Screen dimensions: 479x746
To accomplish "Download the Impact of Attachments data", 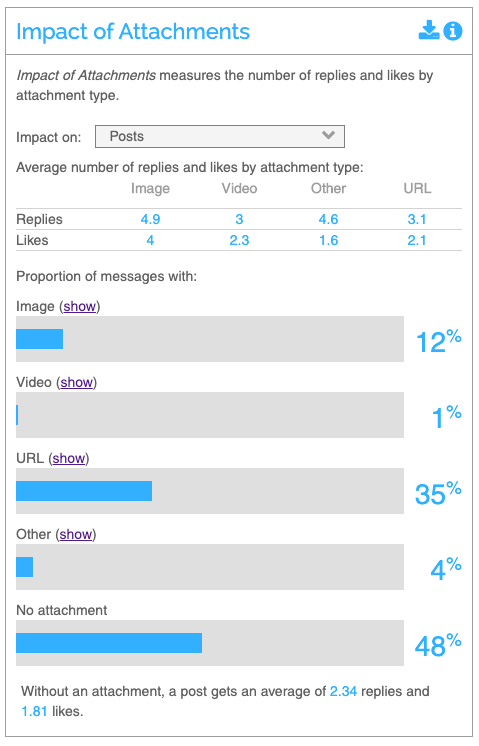I will pyautogui.click(x=429, y=30).
